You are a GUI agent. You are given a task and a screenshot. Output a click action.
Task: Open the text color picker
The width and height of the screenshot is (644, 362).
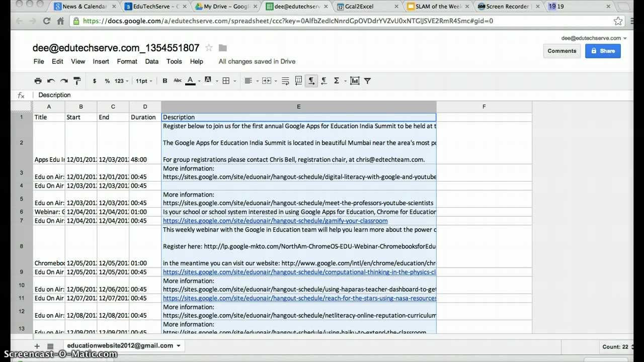[x=193, y=81]
